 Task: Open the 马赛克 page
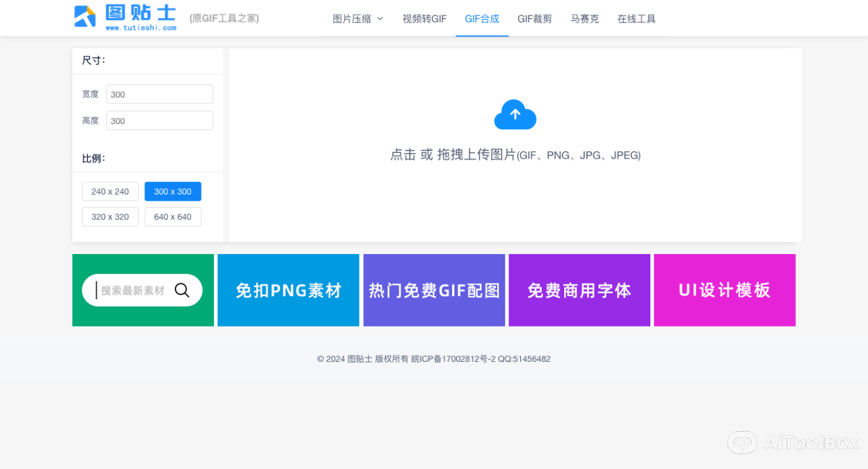tap(585, 19)
